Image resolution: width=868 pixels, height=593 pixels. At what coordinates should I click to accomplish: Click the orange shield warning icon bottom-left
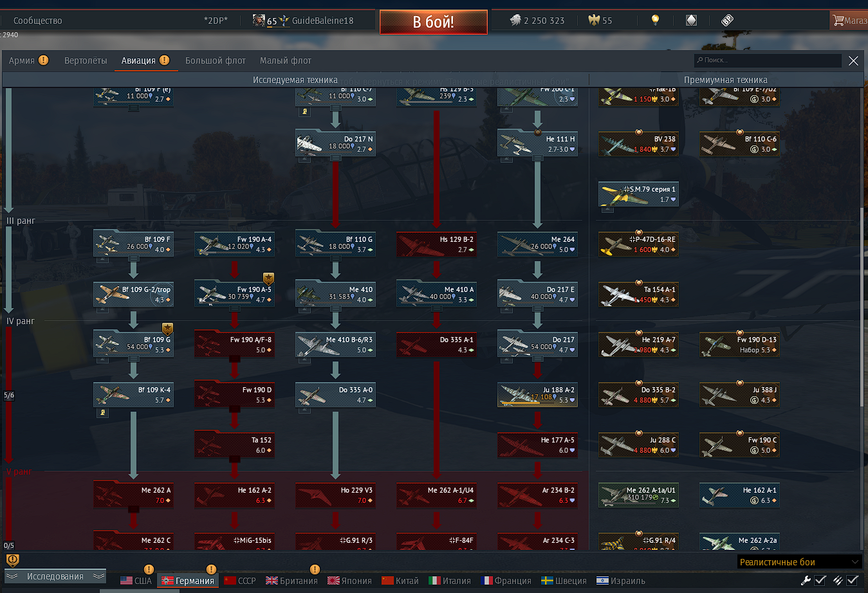click(12, 560)
